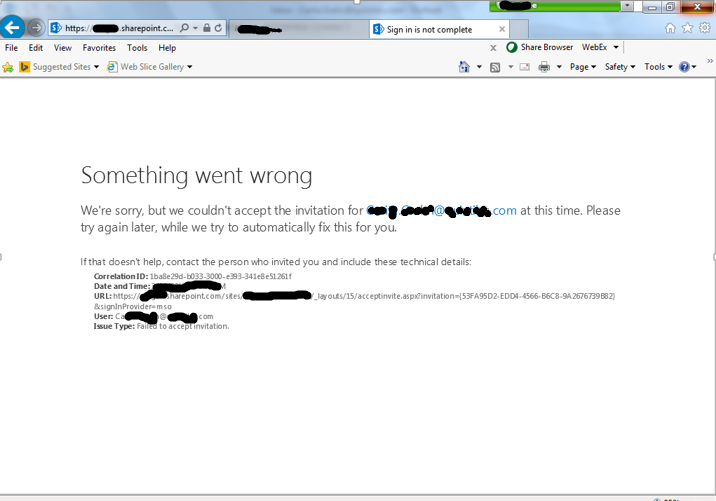Image resolution: width=716 pixels, height=501 pixels.
Task: Close the WebEx toolbar with X
Action: 493,47
